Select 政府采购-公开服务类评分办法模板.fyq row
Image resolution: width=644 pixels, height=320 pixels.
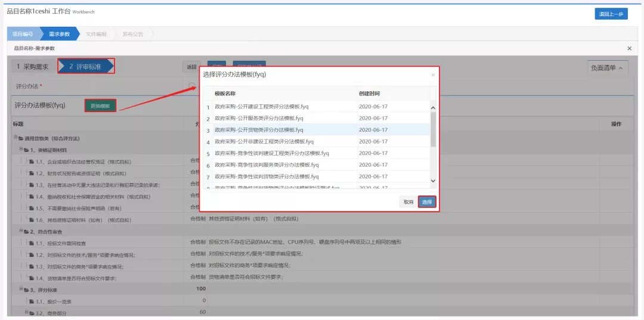[x=259, y=118]
